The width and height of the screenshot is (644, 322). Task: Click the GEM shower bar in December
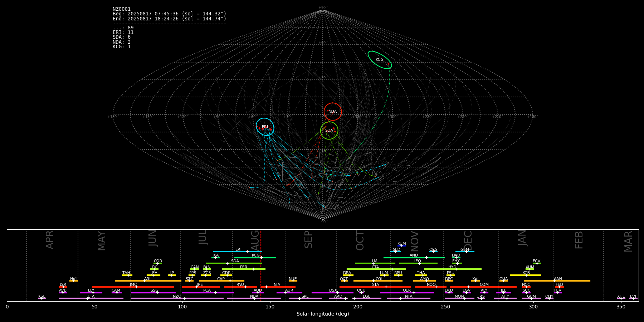[x=465, y=252]
